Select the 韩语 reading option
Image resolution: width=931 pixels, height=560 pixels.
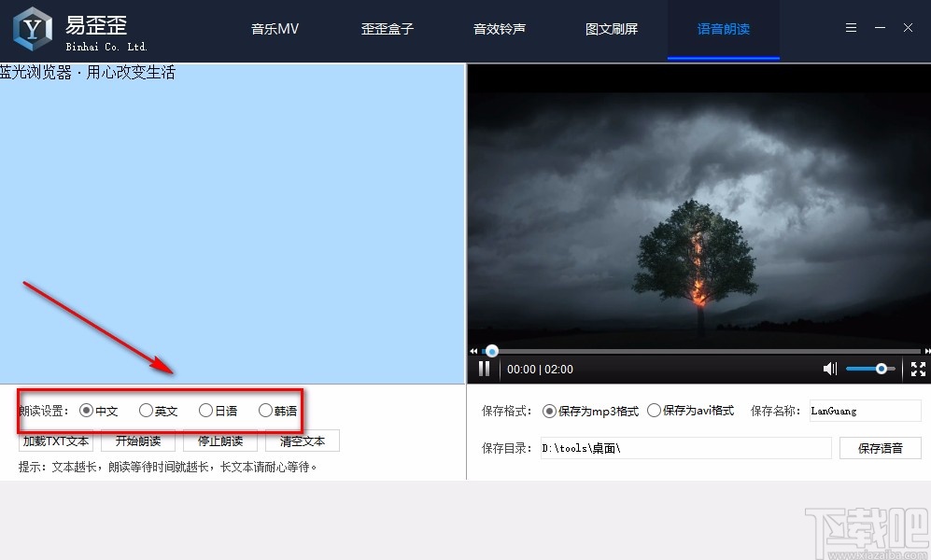point(266,410)
